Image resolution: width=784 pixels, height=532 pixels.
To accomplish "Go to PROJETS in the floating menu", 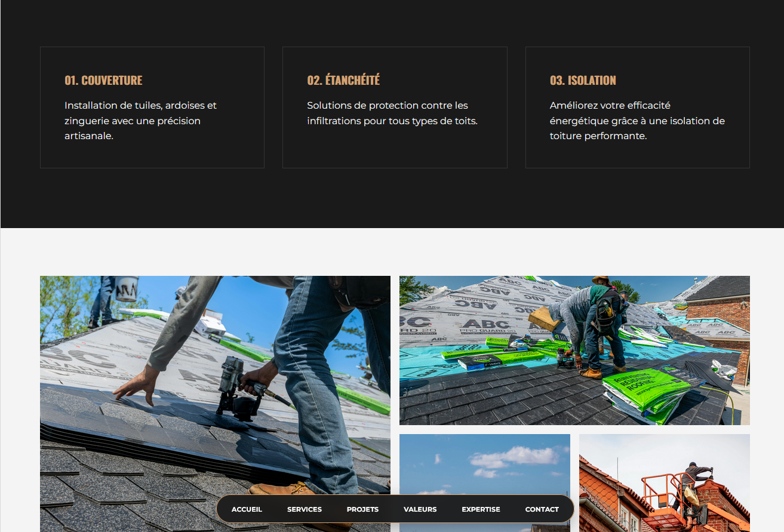I will (362, 509).
